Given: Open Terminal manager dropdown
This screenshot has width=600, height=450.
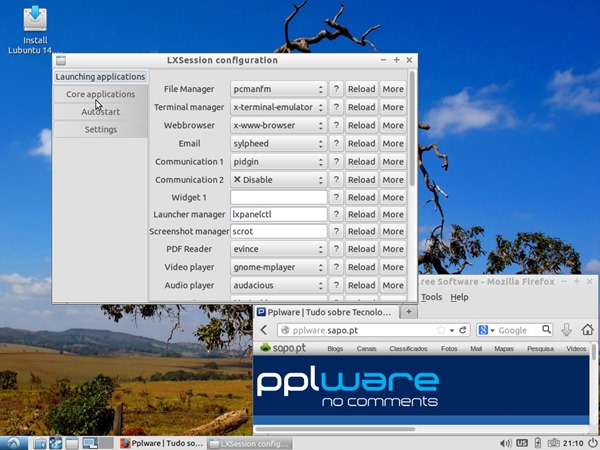Looking at the screenshot, I should click(279, 107).
